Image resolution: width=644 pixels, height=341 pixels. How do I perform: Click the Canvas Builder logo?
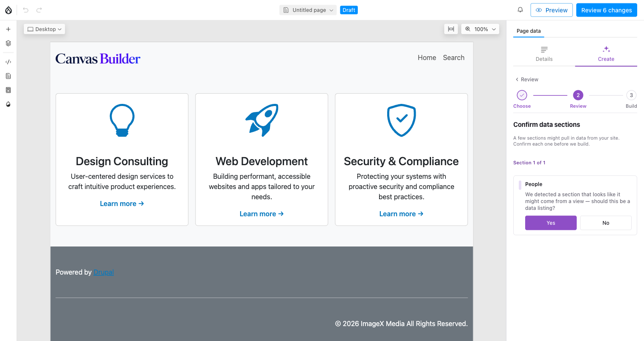pos(98,58)
